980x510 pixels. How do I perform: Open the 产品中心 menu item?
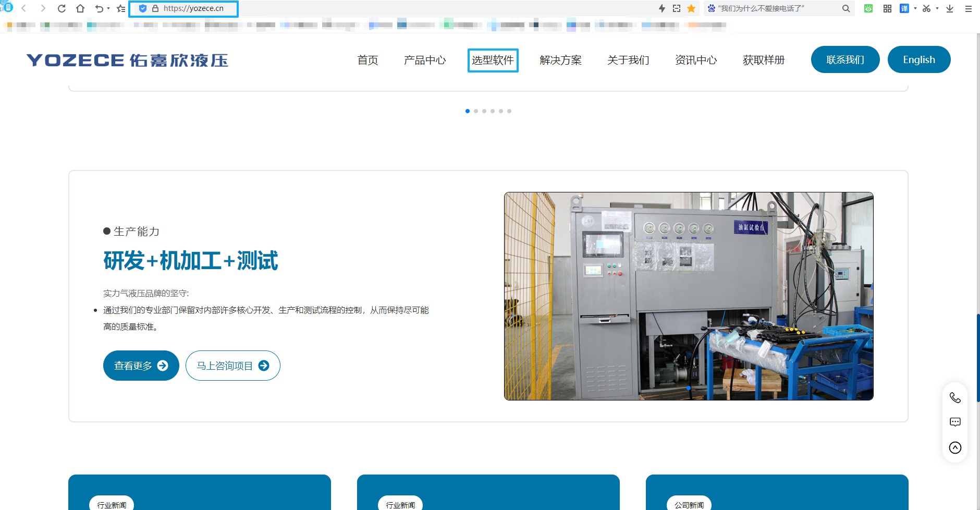[x=425, y=60]
